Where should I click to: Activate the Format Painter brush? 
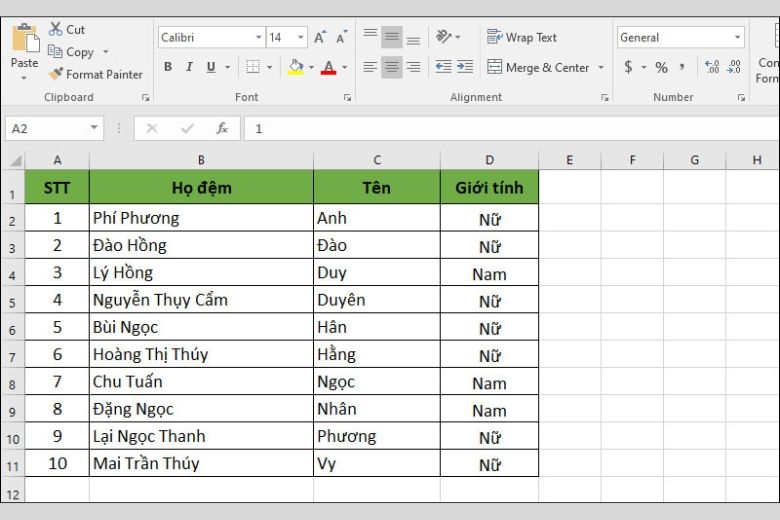(96, 75)
